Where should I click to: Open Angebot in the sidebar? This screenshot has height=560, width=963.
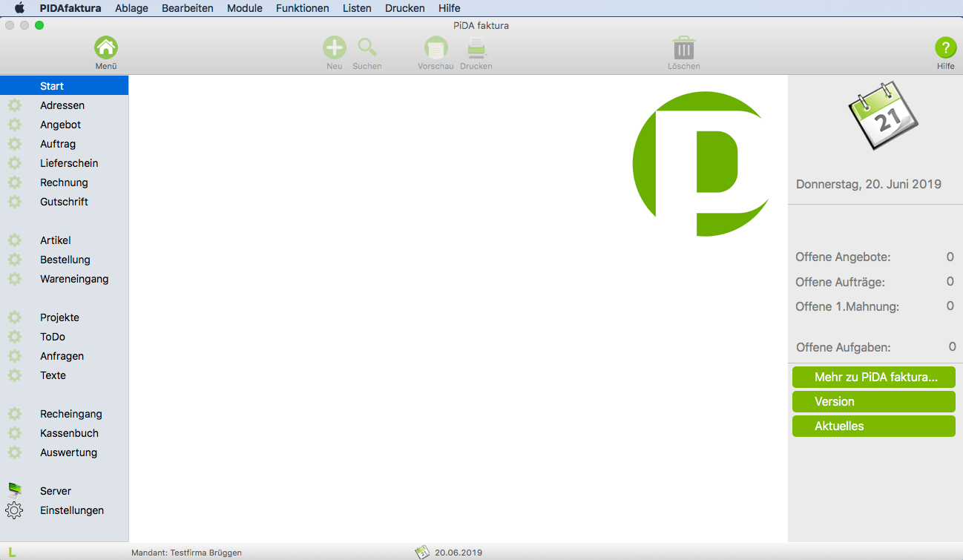(61, 125)
